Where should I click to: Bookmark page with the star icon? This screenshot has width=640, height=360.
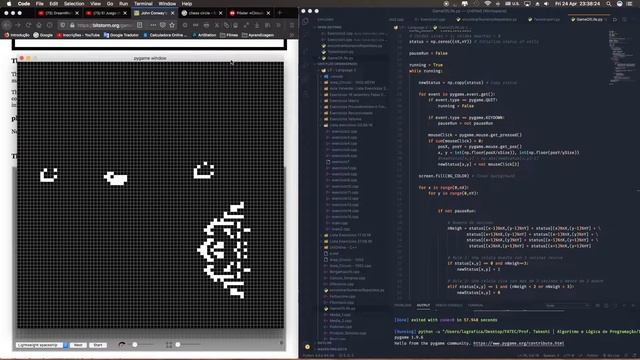tap(172, 25)
